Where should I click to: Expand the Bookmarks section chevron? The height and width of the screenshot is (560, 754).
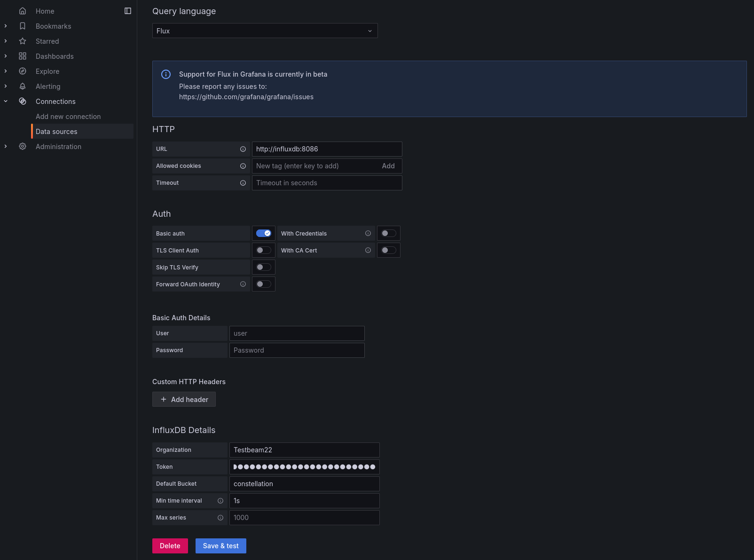click(x=6, y=26)
